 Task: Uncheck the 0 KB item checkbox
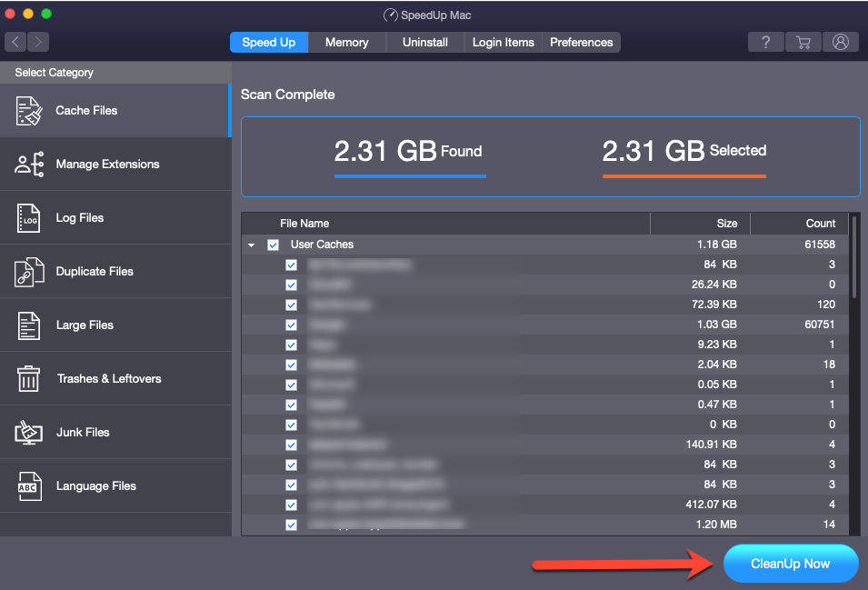coord(291,425)
